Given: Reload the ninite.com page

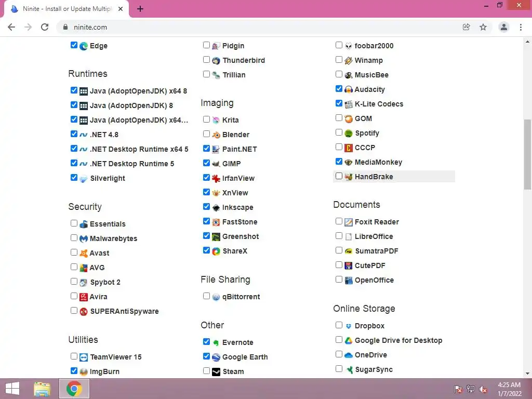Looking at the screenshot, I should 45,27.
